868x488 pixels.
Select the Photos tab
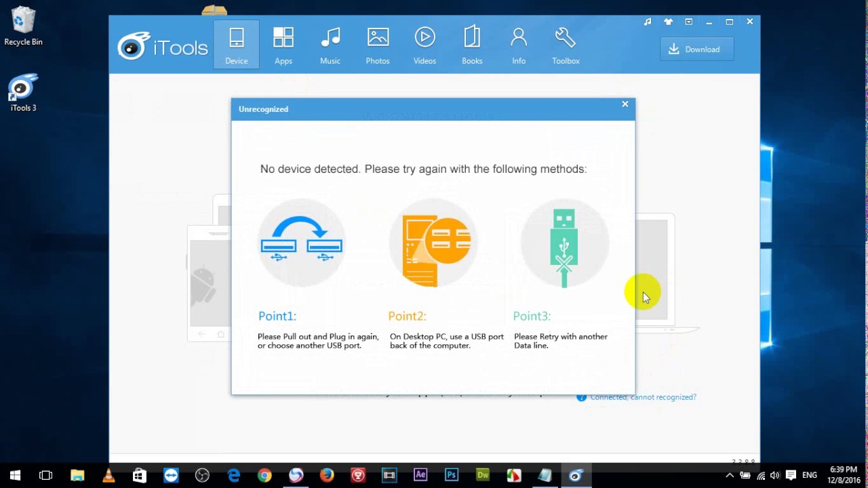[378, 45]
